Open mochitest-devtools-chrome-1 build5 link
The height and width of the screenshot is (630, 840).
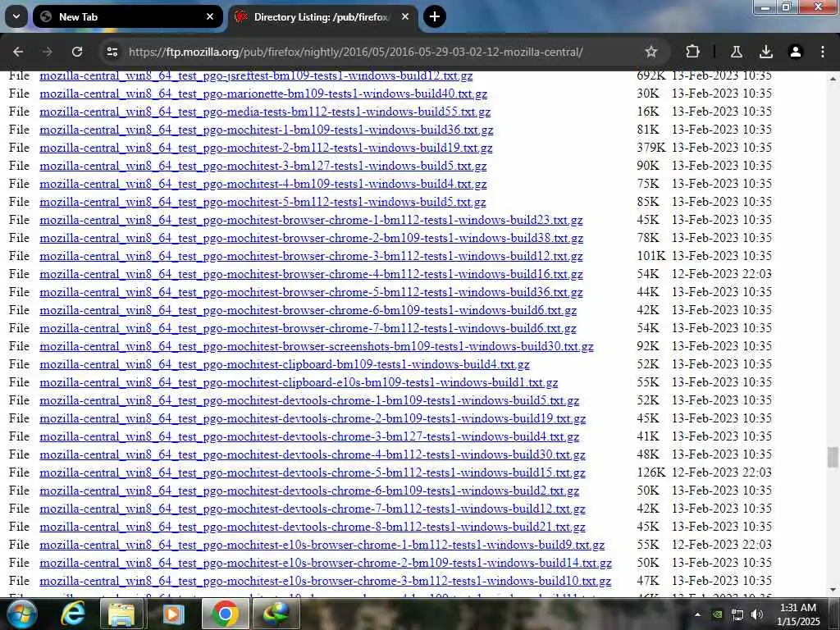tap(309, 400)
